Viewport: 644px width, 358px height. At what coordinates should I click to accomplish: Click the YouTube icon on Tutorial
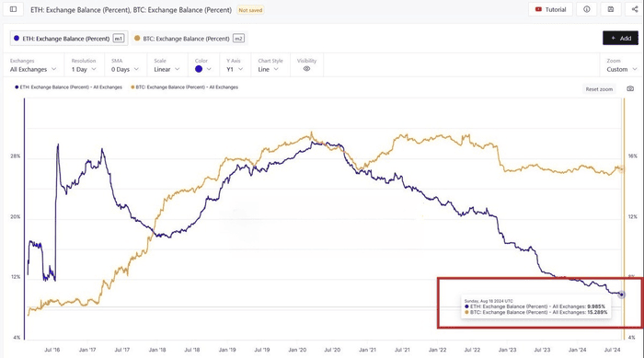pos(538,9)
